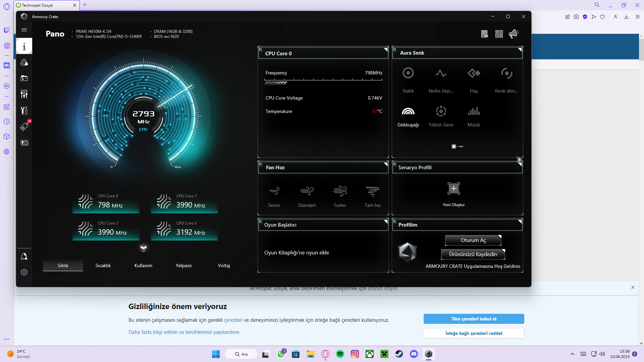644x362 pixels.
Task: Select the Müzik lighting effect
Action: point(474,112)
